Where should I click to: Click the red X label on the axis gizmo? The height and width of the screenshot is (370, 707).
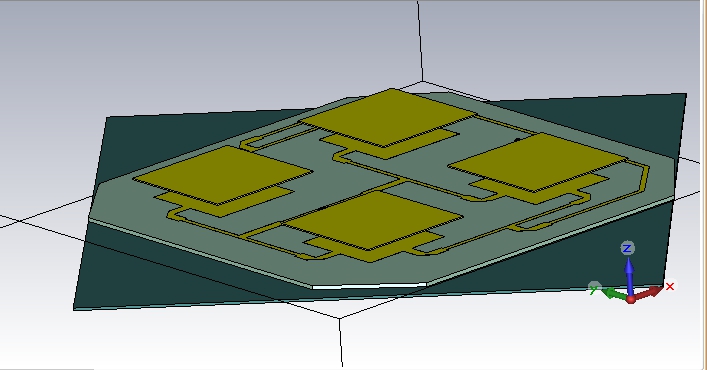tap(670, 286)
